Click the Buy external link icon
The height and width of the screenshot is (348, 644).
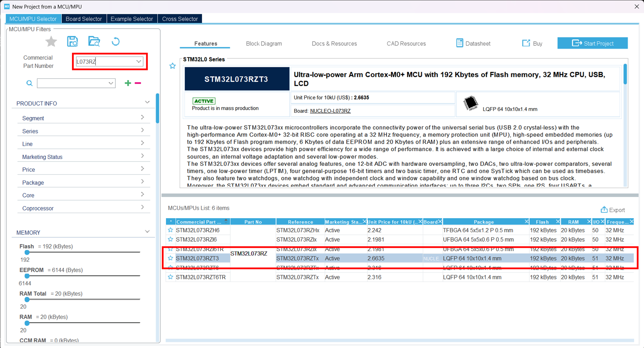[526, 43]
